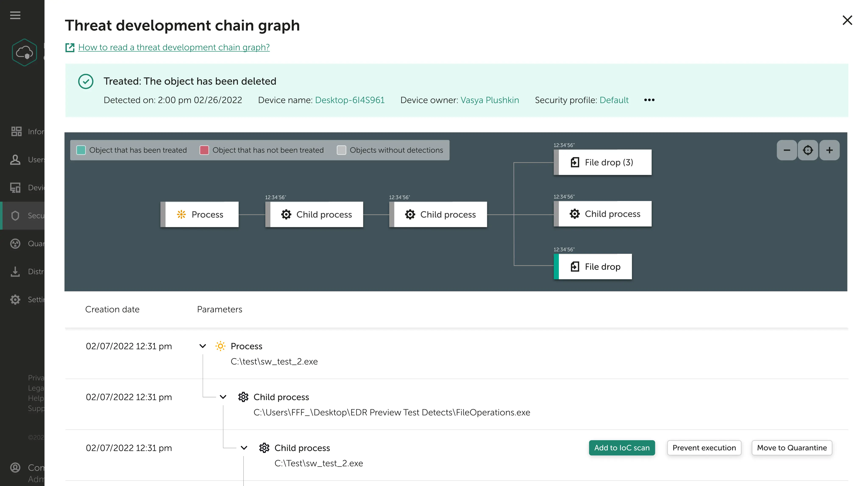Collapse the Process row chevron
The height and width of the screenshot is (486, 868).
click(x=203, y=346)
